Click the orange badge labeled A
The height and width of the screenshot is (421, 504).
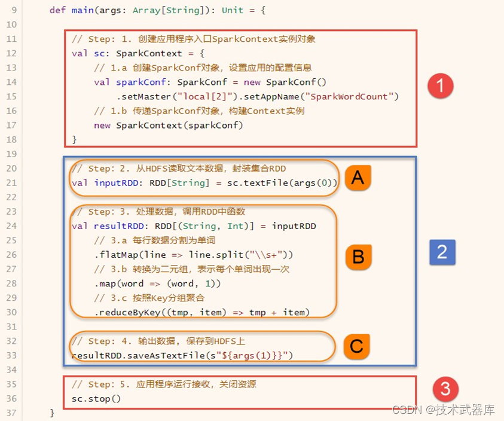pos(358,178)
